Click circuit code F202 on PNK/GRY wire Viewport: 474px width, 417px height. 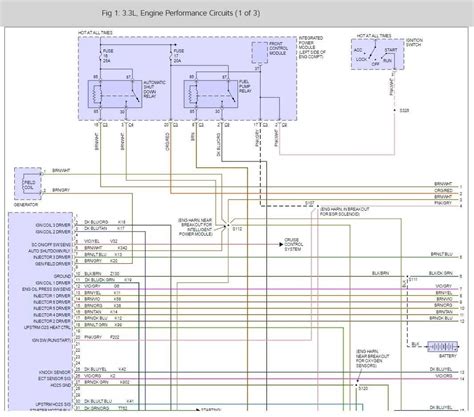(114, 337)
